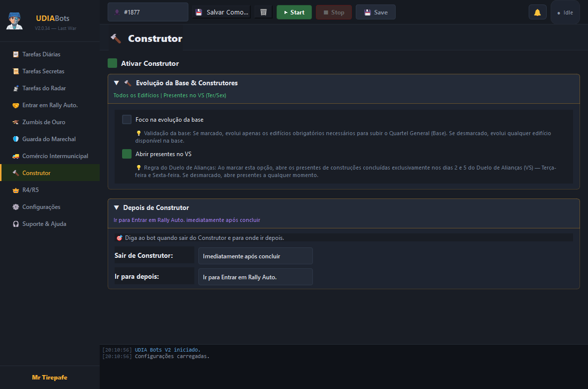
Task: Click the Tarefas do Radar satellite icon
Action: pyautogui.click(x=16, y=88)
